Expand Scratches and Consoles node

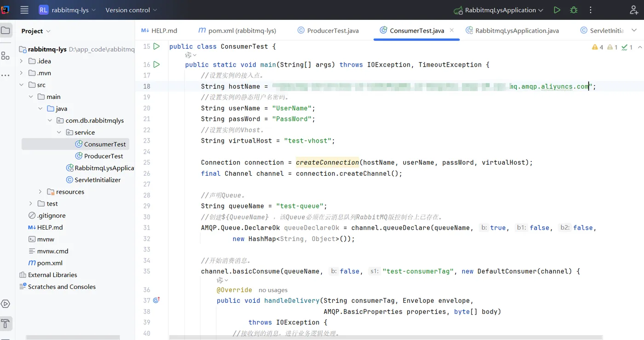(57, 287)
